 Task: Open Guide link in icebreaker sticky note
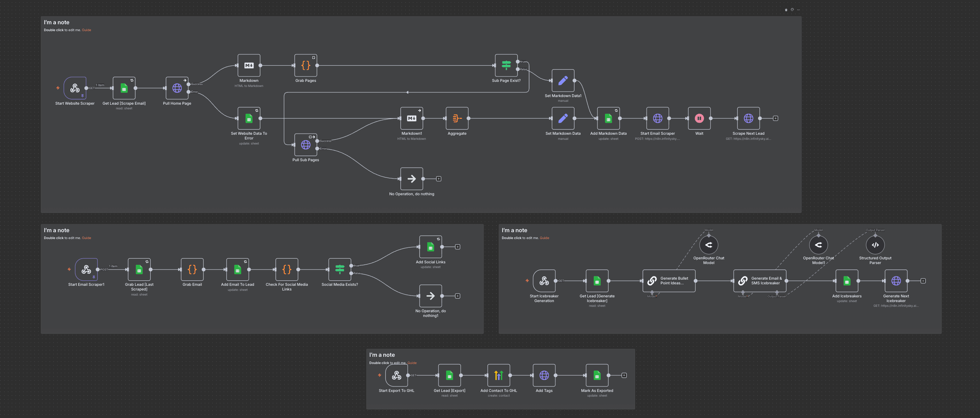[x=544, y=238]
